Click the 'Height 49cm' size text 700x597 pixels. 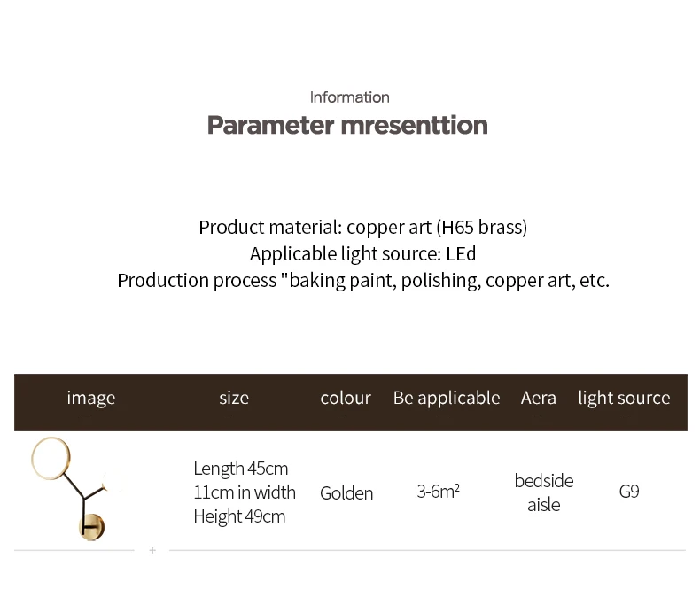click(x=239, y=516)
